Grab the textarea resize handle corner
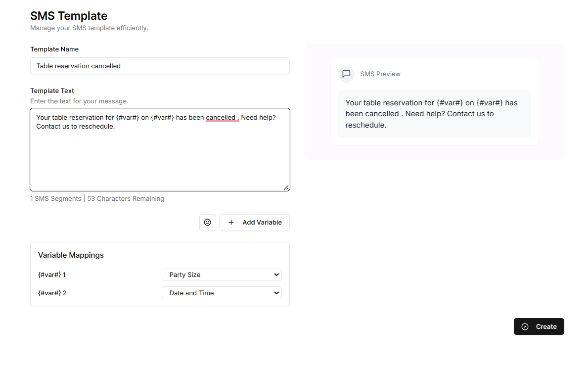 [286, 187]
